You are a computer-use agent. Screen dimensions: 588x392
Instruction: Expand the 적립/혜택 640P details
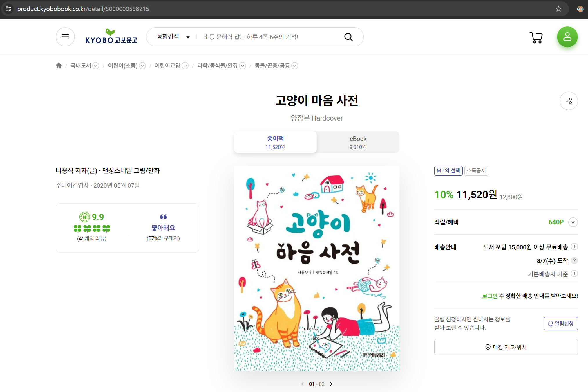click(573, 222)
